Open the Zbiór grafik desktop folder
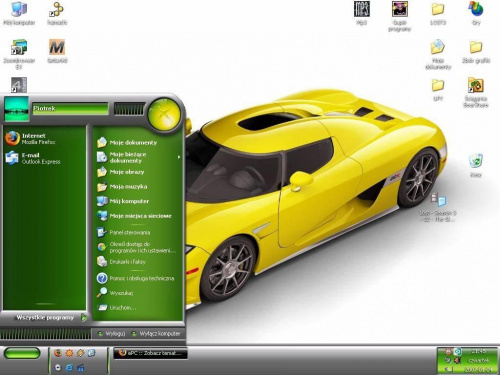 [476, 52]
